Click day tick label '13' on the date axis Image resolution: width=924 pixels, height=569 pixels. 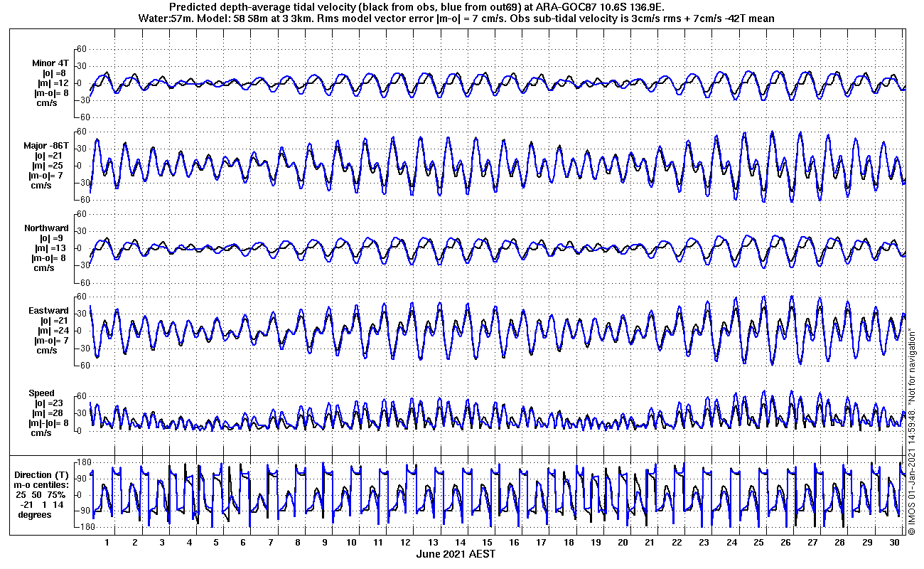pyautogui.click(x=434, y=542)
